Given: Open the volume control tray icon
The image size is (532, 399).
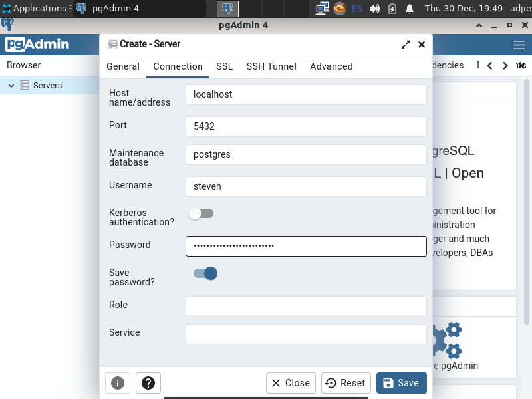Looking at the screenshot, I should coord(374,9).
